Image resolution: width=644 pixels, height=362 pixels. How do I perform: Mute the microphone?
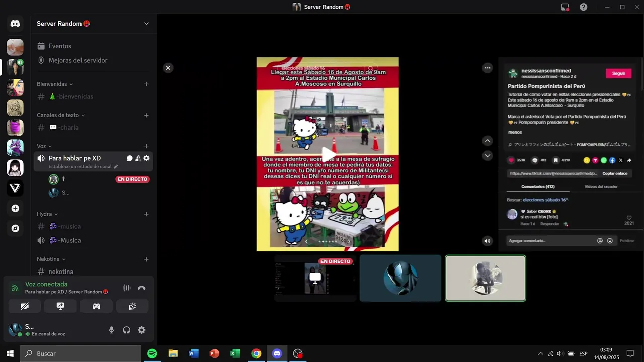pos(112,330)
